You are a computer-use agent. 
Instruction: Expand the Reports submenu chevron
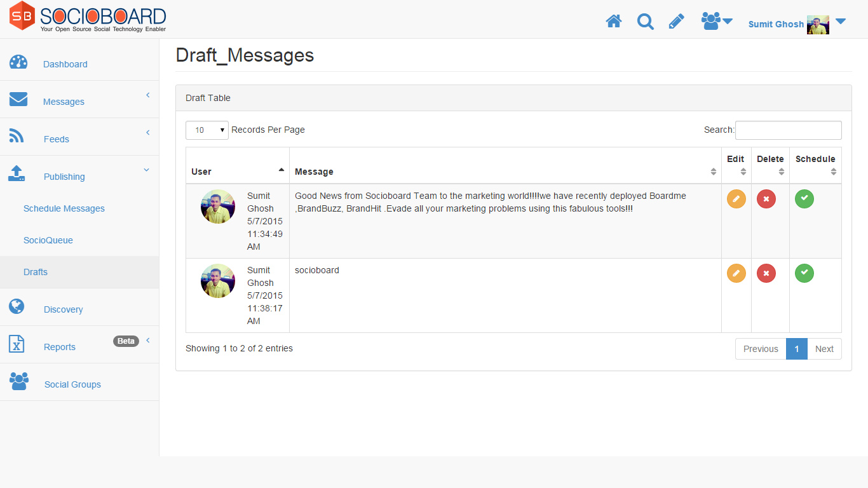(148, 340)
